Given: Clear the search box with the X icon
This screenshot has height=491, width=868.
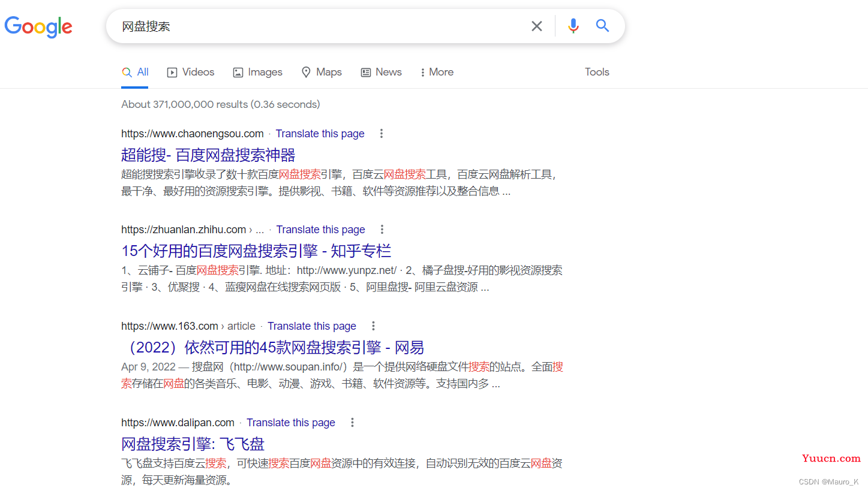Looking at the screenshot, I should tap(537, 26).
